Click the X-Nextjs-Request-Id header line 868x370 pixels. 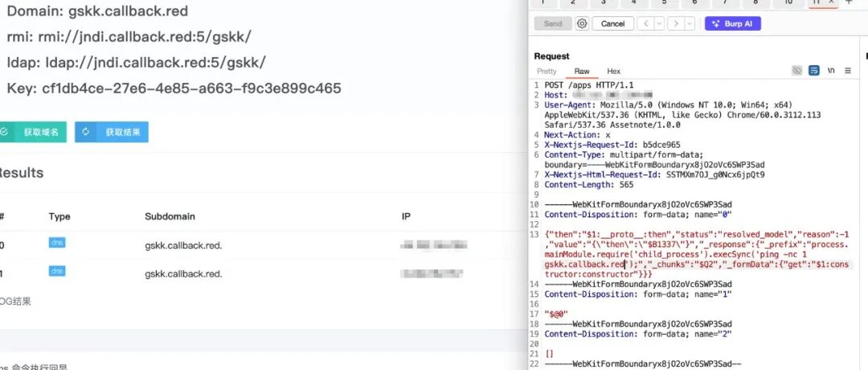click(612, 145)
